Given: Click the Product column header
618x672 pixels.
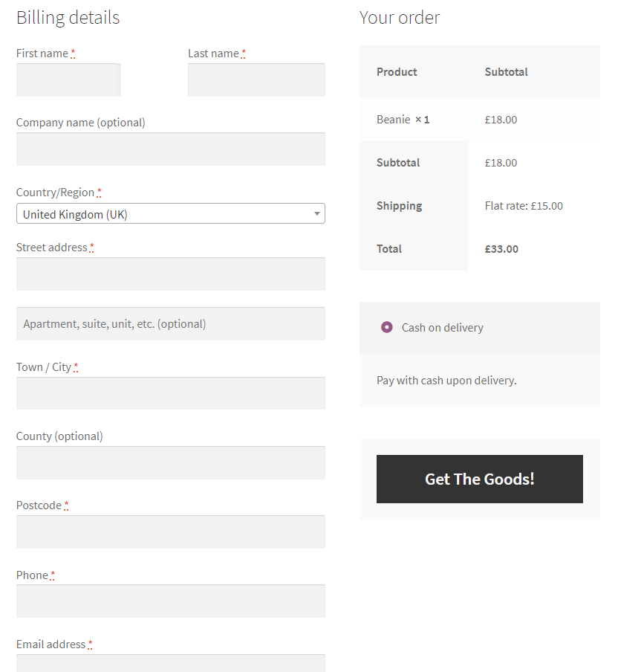Looking at the screenshot, I should 397,72.
